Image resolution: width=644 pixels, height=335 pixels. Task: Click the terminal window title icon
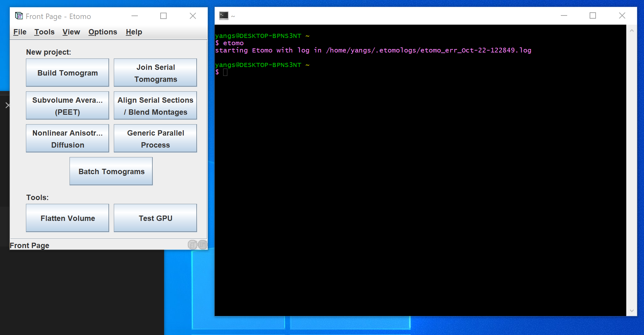pyautogui.click(x=224, y=15)
